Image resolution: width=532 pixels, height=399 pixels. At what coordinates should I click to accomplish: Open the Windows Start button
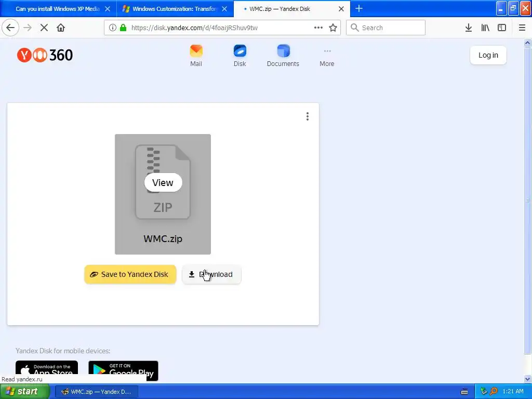click(x=25, y=392)
